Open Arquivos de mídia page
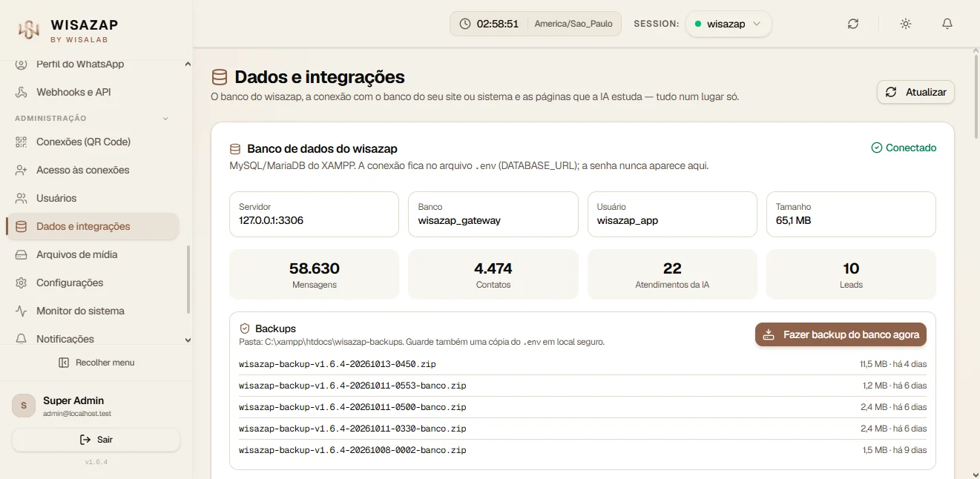Screen dimensions: 980x479 (x=93, y=254)
